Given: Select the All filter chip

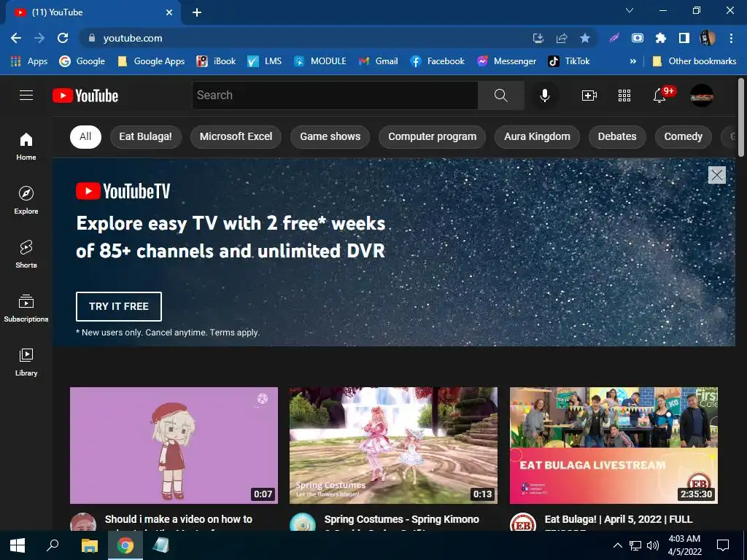Looking at the screenshot, I should click(85, 136).
